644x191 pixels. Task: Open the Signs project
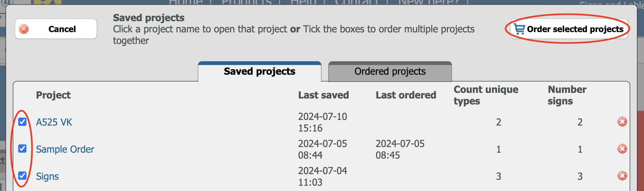tap(47, 176)
